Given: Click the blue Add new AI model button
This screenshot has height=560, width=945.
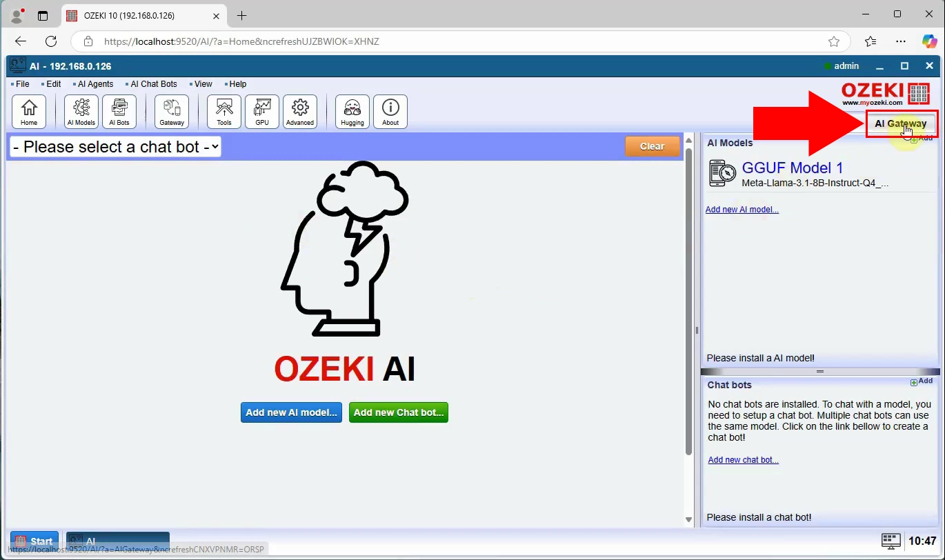Looking at the screenshot, I should click(291, 412).
